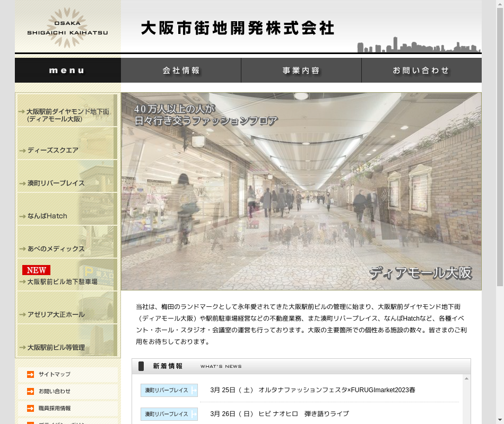Open the 事業内容 menu

[301, 70]
